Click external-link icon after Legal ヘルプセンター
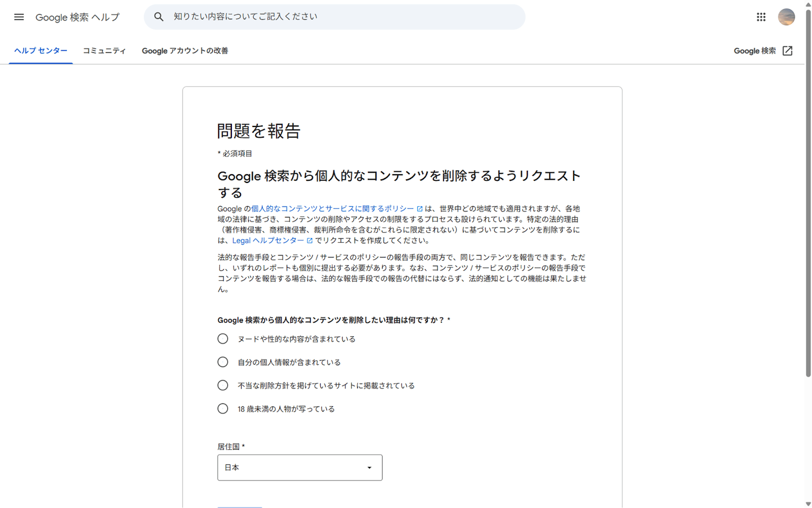 [x=310, y=240]
